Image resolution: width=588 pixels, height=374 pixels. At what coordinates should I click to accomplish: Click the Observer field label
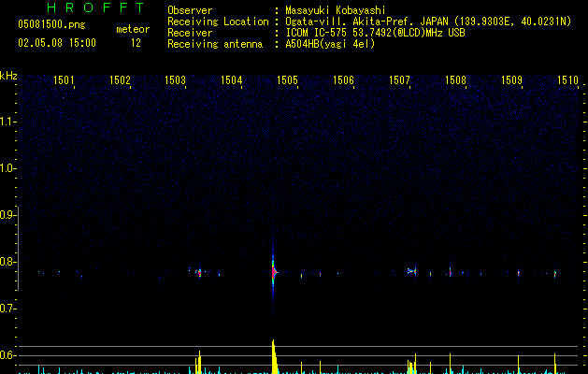190,10
